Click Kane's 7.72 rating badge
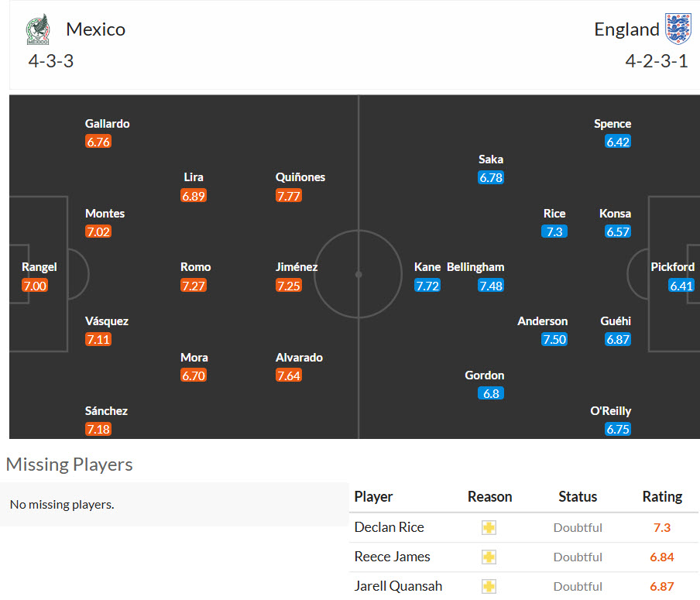This screenshot has width=700, height=600. (427, 286)
